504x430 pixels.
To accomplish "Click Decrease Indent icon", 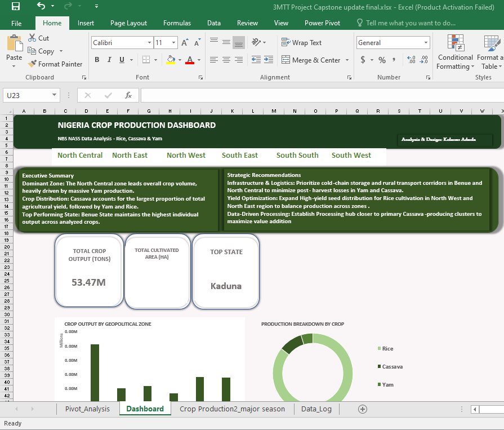I will point(256,60).
